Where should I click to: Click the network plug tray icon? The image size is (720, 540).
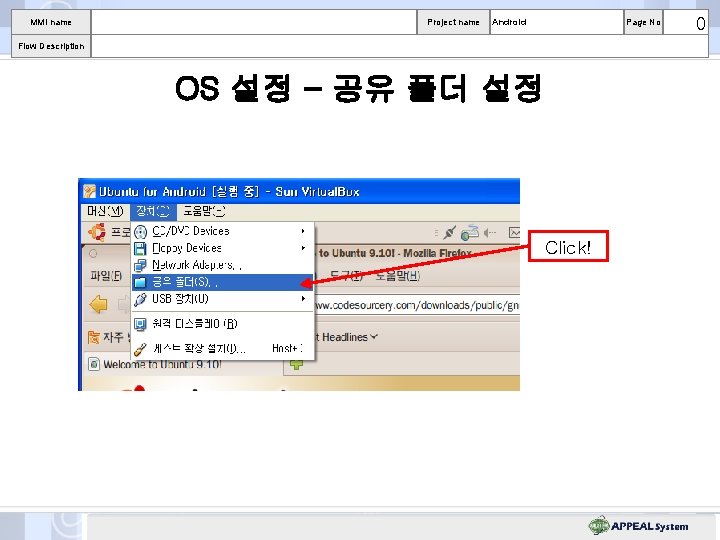point(449,232)
